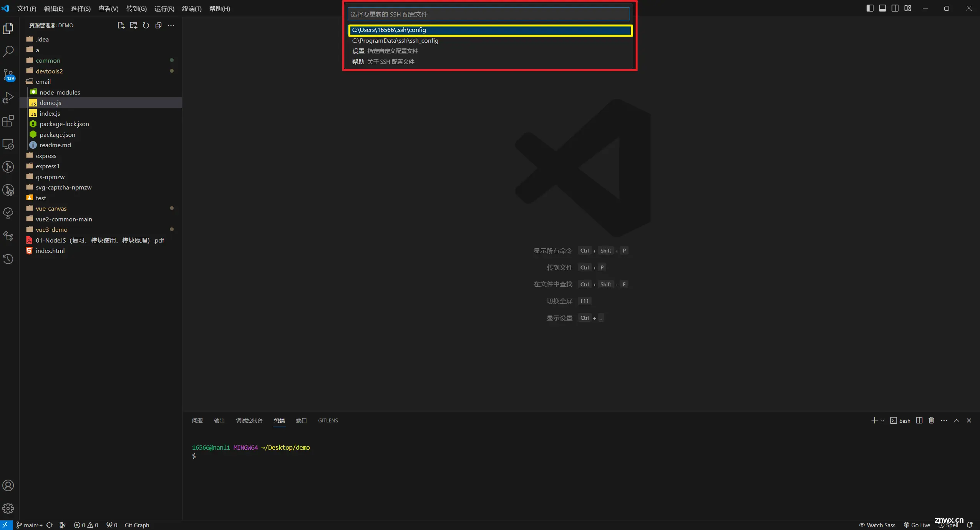Choose 帮助 关于 SSH 配置文件 option

tap(490, 61)
